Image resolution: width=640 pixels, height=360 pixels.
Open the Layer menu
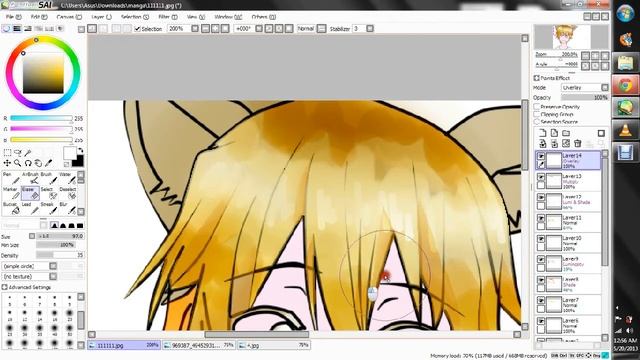pos(101,17)
